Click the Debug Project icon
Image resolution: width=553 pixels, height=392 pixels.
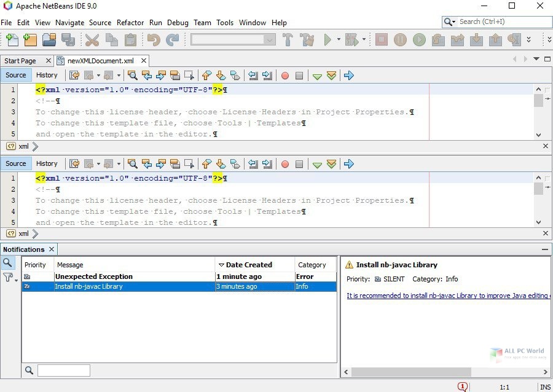coord(351,39)
